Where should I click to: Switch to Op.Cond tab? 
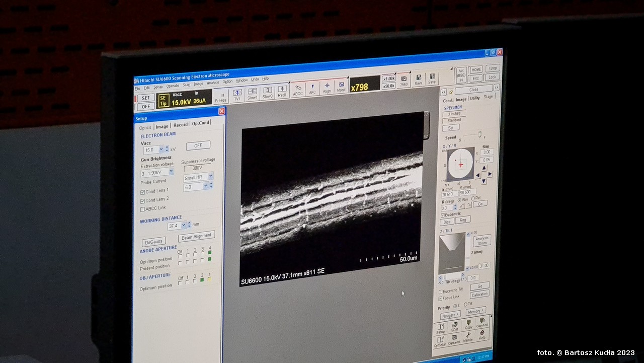coord(200,123)
